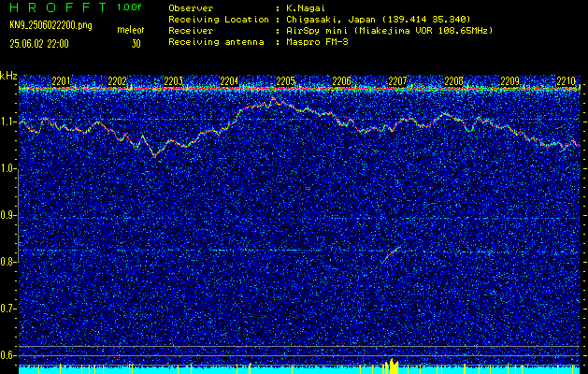
Task: Click time marker 2202
Action: tap(117, 81)
